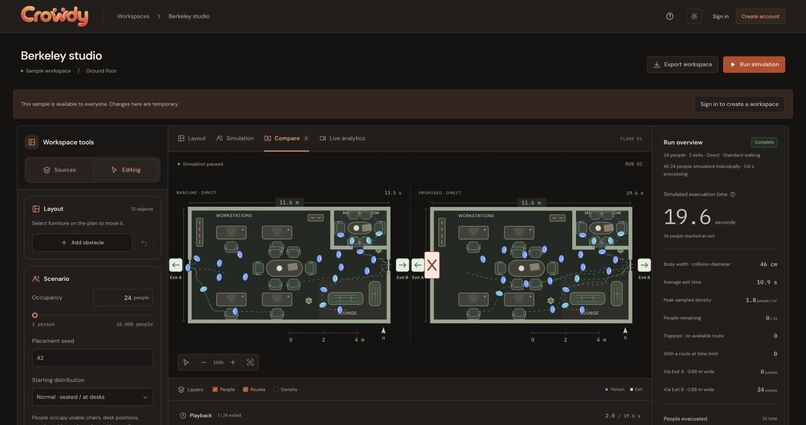The image size is (806, 425).
Task: Toggle the light/dark theme sun icon
Action: coord(694,16)
